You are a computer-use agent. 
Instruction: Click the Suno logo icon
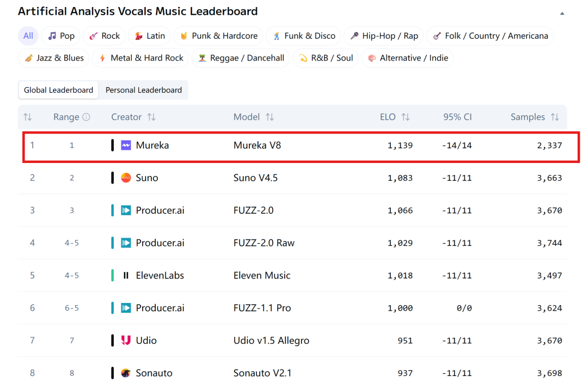click(x=126, y=178)
